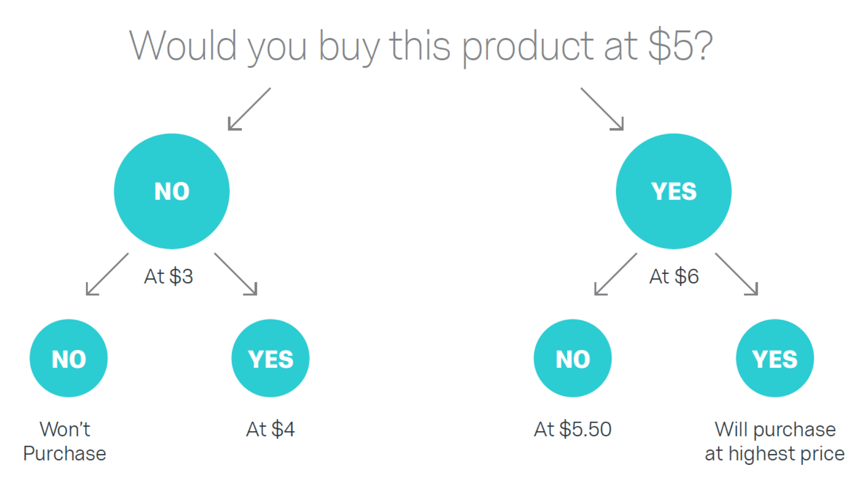868x491 pixels.
Task: Select the small NO circle above At $5.50
Action: point(572,358)
